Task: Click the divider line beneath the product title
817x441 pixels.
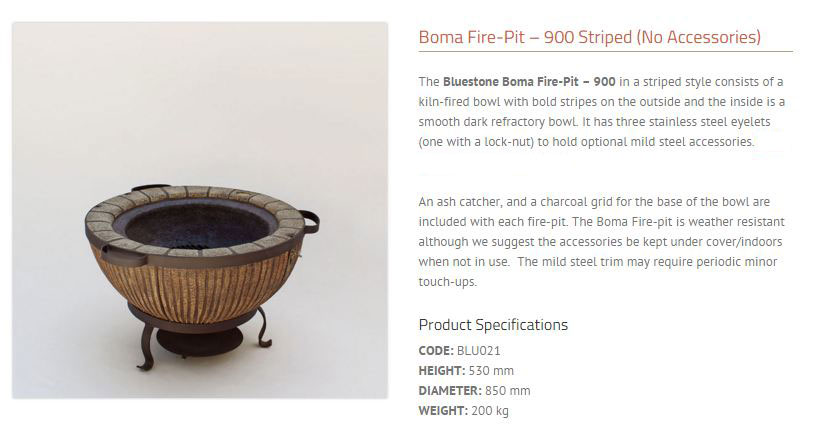Action: (605, 51)
